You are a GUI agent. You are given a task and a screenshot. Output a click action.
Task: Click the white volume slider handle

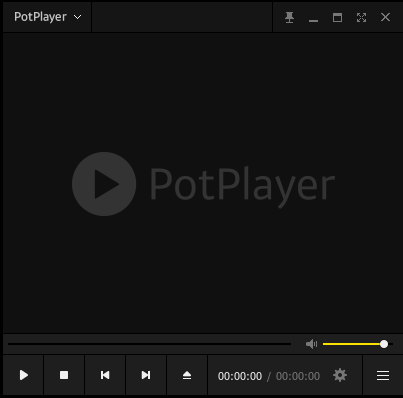coord(384,344)
